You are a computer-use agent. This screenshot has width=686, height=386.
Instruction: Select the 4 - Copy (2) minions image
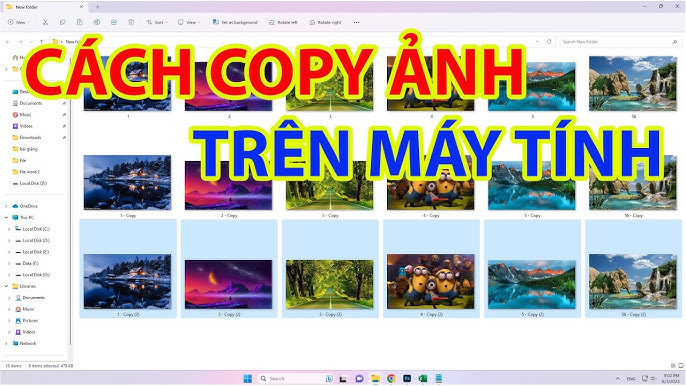click(431, 282)
